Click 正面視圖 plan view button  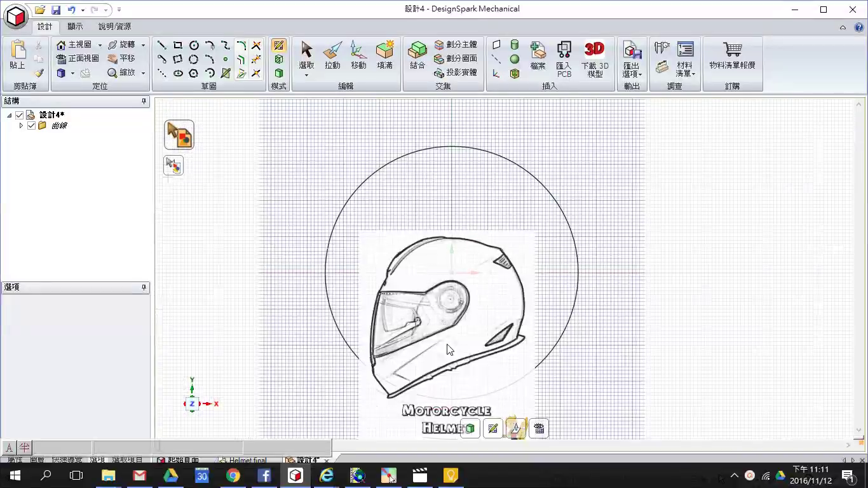(x=78, y=58)
